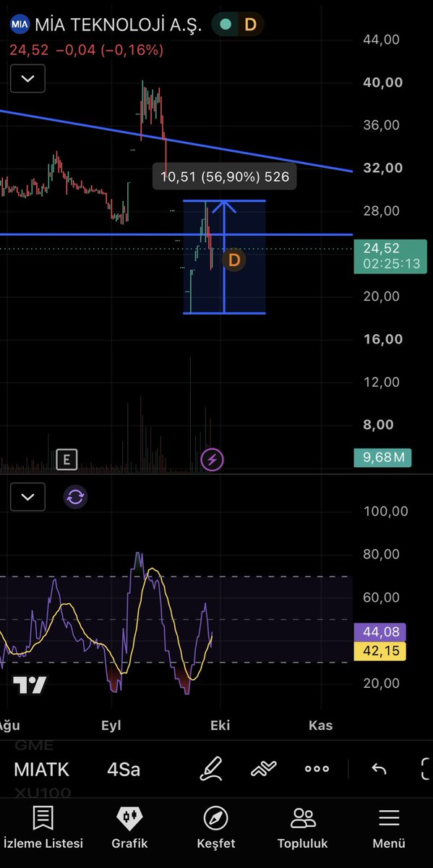Viewport: 433px width, 868px height.
Task: Open the İzleme Listesi tab
Action: (x=43, y=827)
